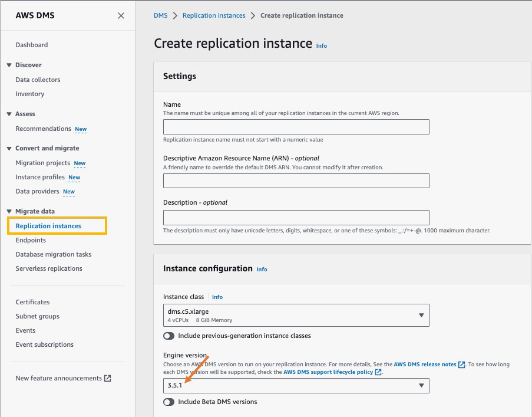532x417 pixels.
Task: Open Info link next to page title
Action: point(321,45)
